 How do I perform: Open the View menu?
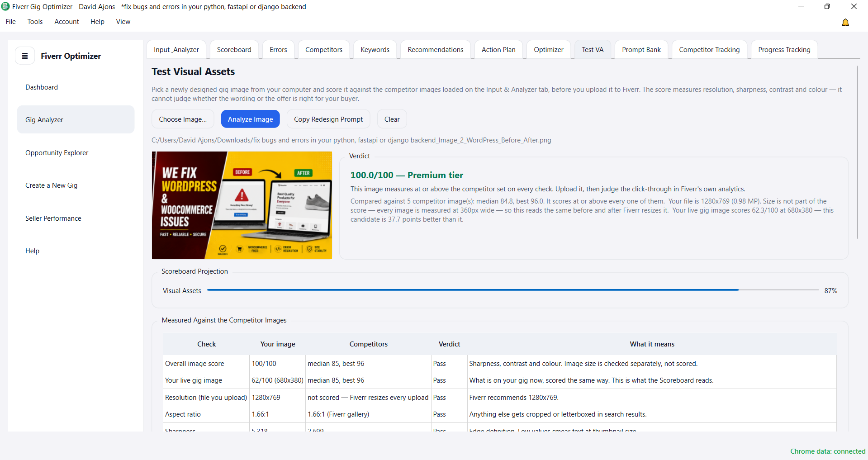[x=123, y=22]
